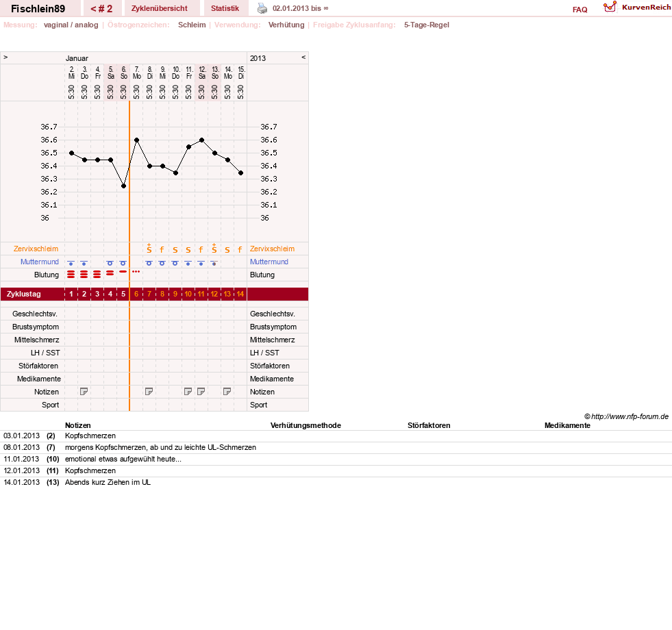672x630 pixels.
Task: Click the note text 'Abends kurz Ziehen im UL'
Action: 108,482
